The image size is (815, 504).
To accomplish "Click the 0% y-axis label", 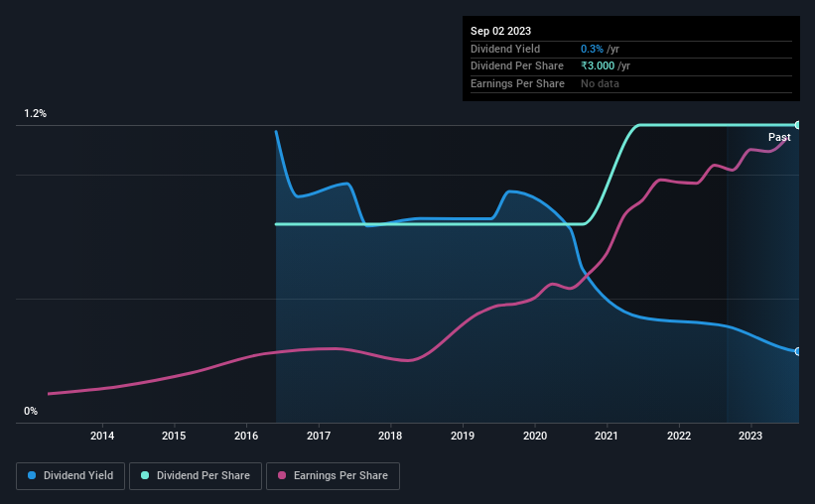I will 31,411.
